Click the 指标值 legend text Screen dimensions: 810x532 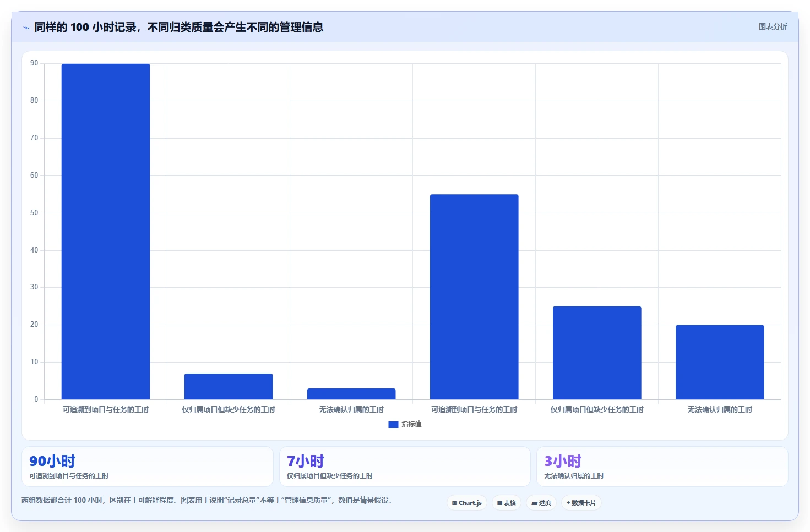point(411,424)
